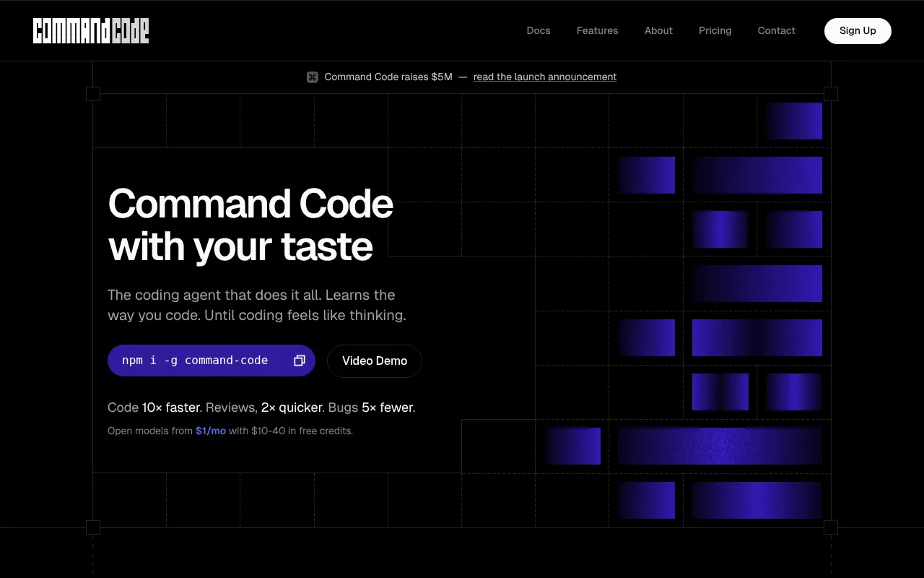Click the Command Code raises $5M text
Image resolution: width=924 pixels, height=578 pixels.
click(388, 77)
